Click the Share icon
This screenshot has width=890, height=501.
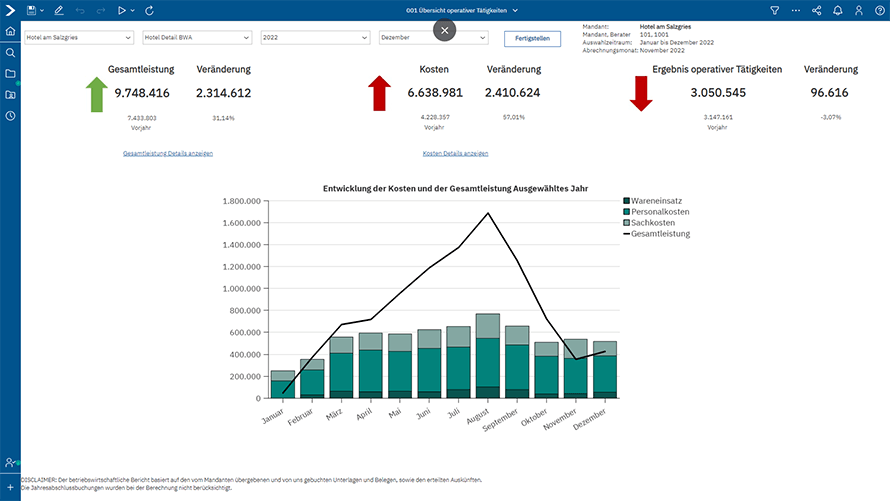[817, 10]
